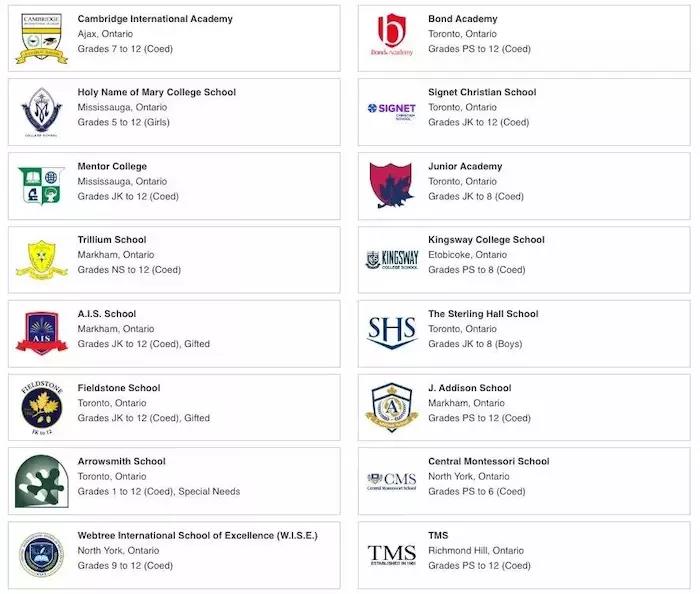The image size is (700, 594).
Task: Click the purple SIGNET logo
Action: point(392,111)
